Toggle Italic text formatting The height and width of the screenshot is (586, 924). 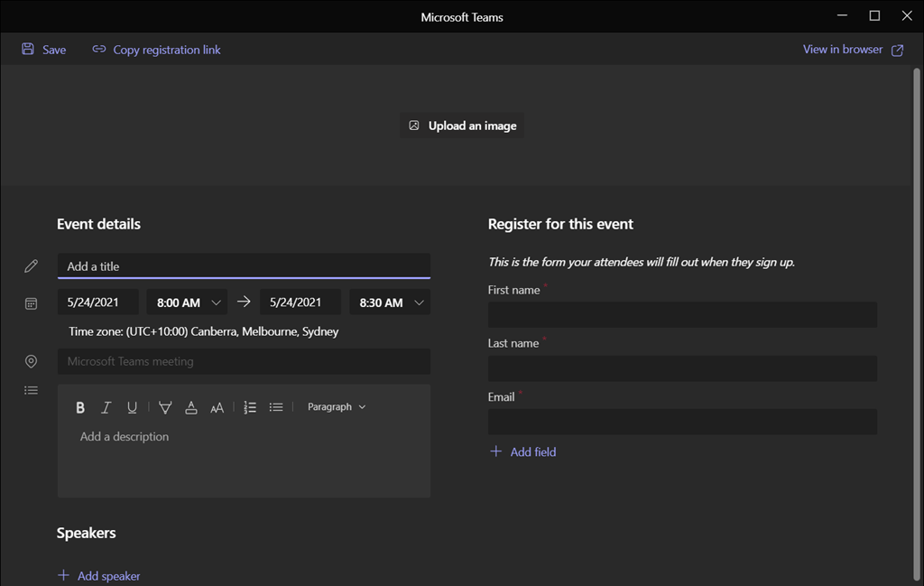coord(106,407)
